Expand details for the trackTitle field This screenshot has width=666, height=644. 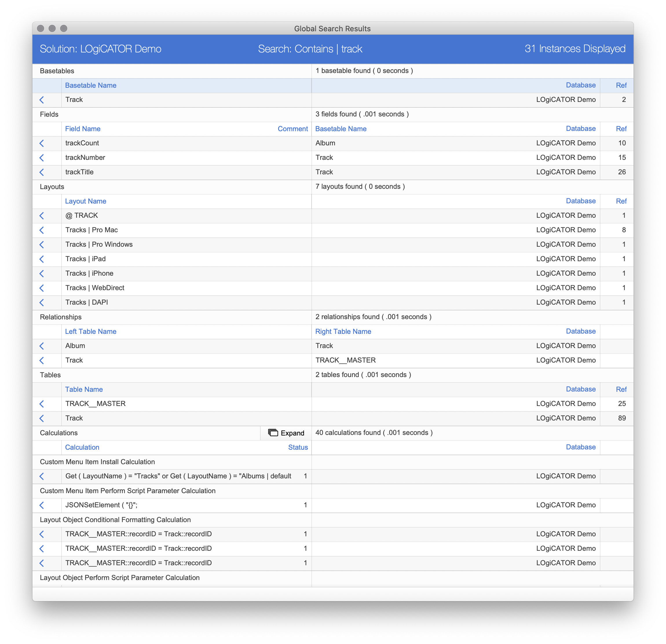tap(42, 172)
